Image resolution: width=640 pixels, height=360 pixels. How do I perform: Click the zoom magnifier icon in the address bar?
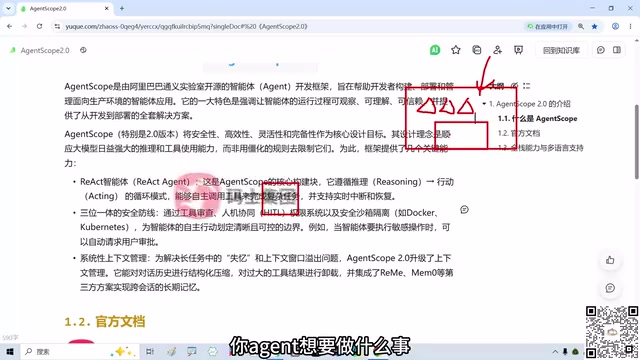pos(581,26)
